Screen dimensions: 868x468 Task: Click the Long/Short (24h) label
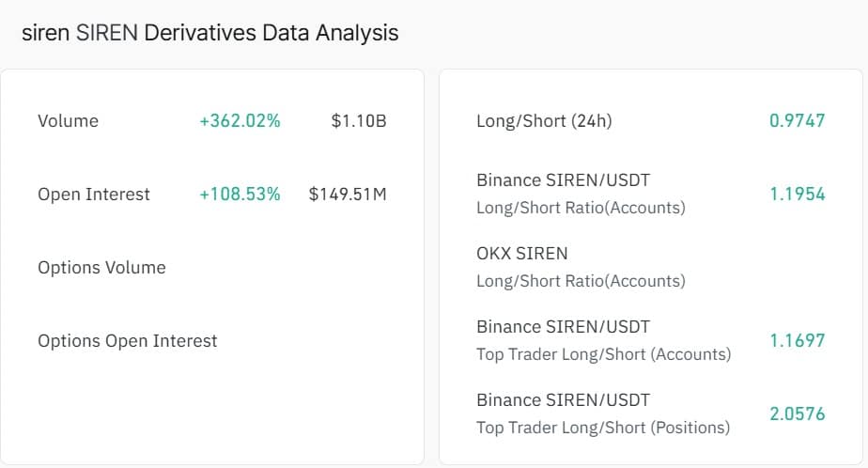click(x=544, y=121)
